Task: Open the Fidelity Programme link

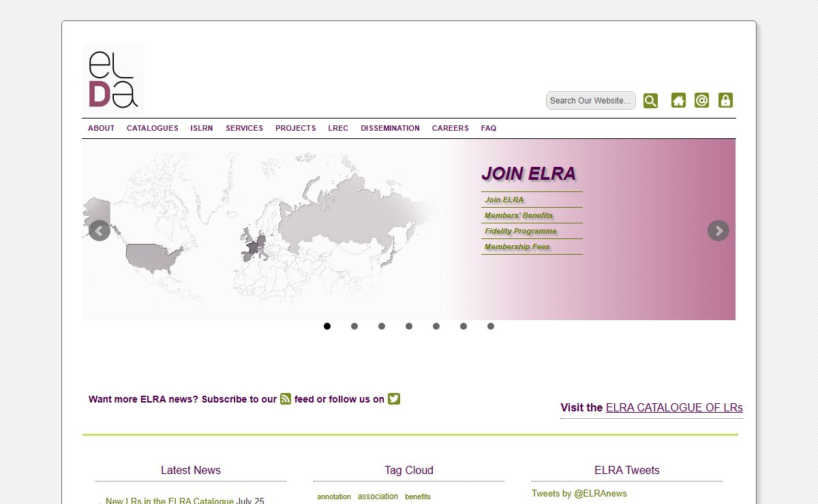Action: [x=521, y=231]
